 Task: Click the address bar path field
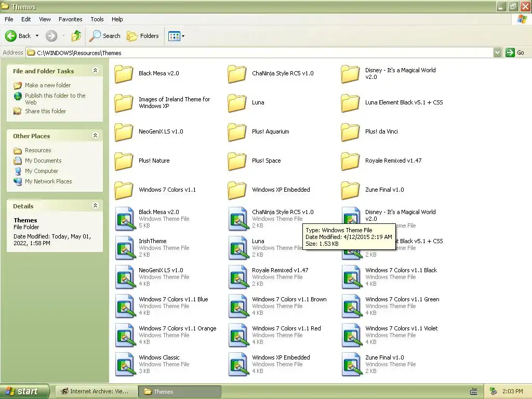(x=260, y=52)
